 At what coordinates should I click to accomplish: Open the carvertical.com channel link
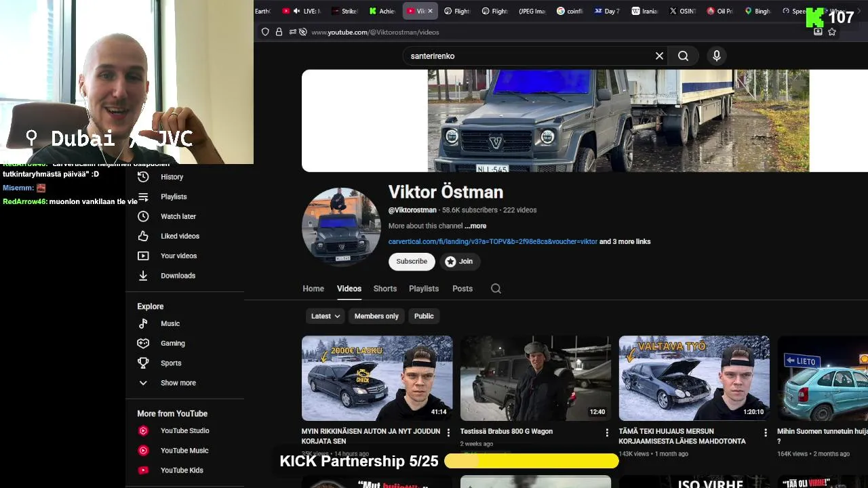493,241
